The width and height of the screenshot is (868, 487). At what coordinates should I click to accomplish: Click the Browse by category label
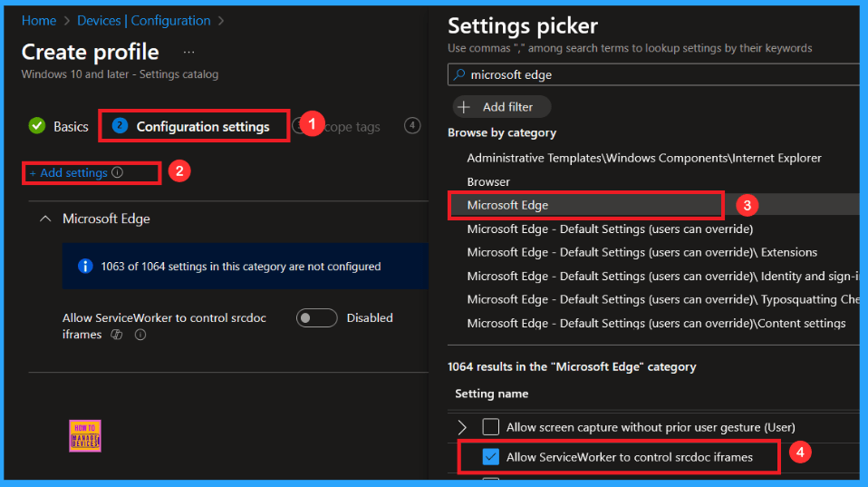click(502, 133)
